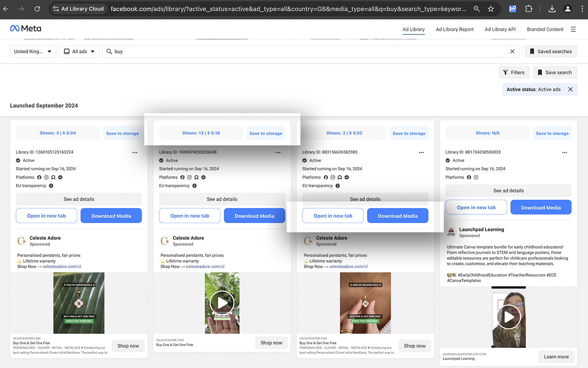Save the current search
588x368 pixels.
coord(554,72)
